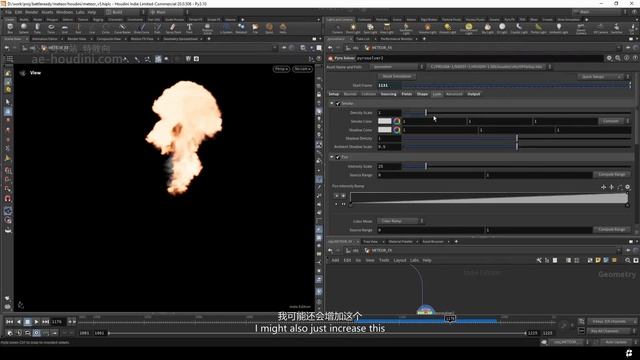This screenshot has height=360, width=640.
Task: Open the Windows menu
Action: (64, 12)
